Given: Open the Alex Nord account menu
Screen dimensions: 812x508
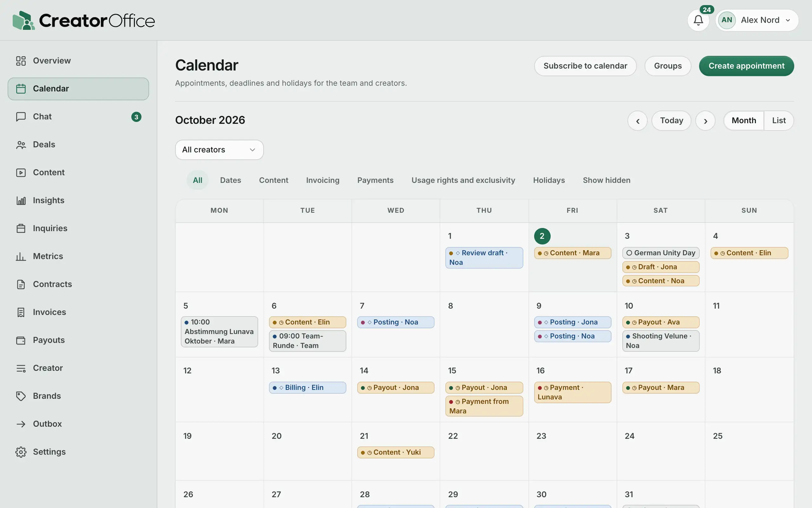Looking at the screenshot, I should 757,20.
